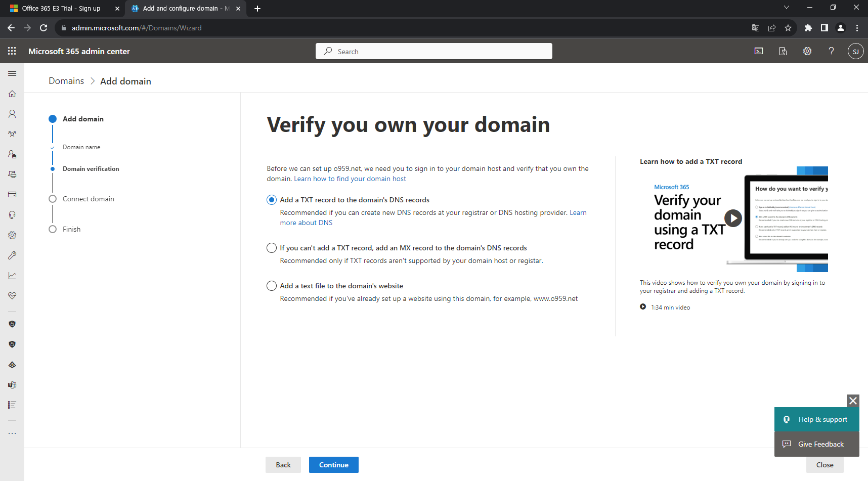
Task: Open the Home icon in sidebar
Action: (12, 94)
